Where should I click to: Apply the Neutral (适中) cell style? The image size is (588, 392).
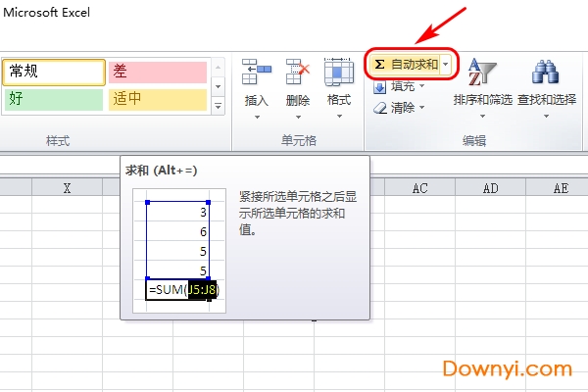(157, 99)
